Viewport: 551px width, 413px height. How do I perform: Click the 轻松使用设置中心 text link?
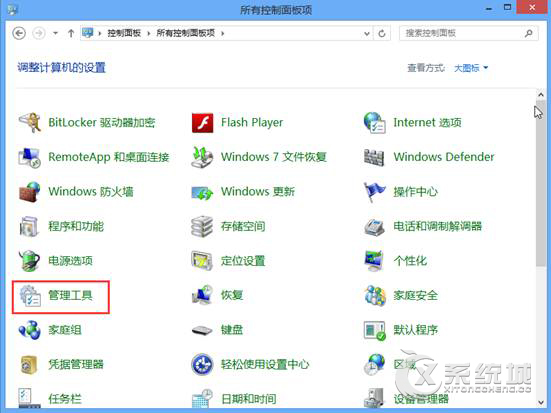point(265,364)
